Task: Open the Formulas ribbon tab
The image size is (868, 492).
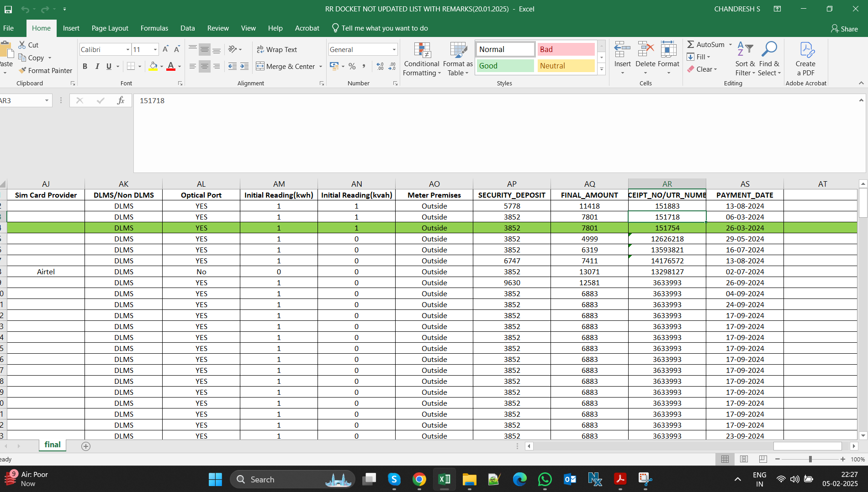Action: click(x=154, y=28)
